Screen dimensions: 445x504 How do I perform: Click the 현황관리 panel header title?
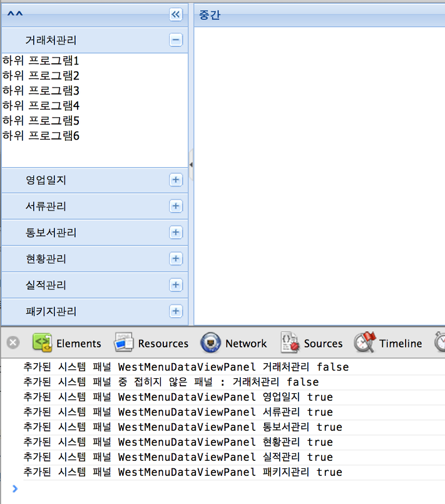pos(46,259)
